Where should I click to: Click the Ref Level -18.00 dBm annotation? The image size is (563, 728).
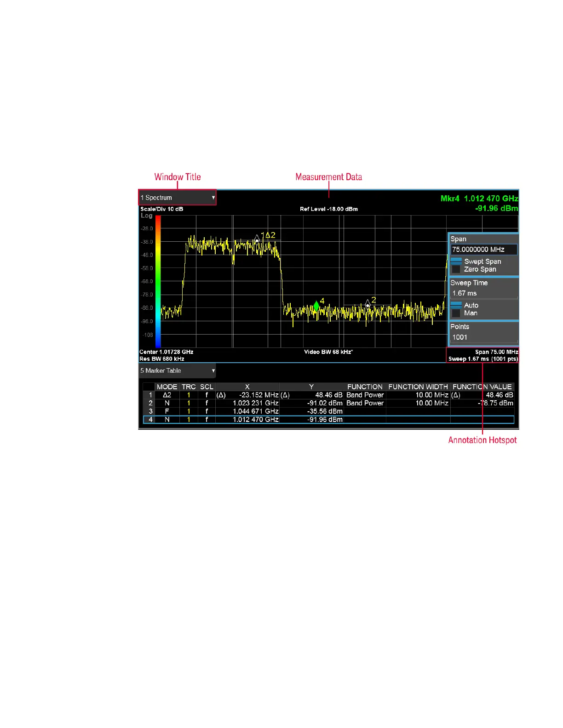coord(328,209)
